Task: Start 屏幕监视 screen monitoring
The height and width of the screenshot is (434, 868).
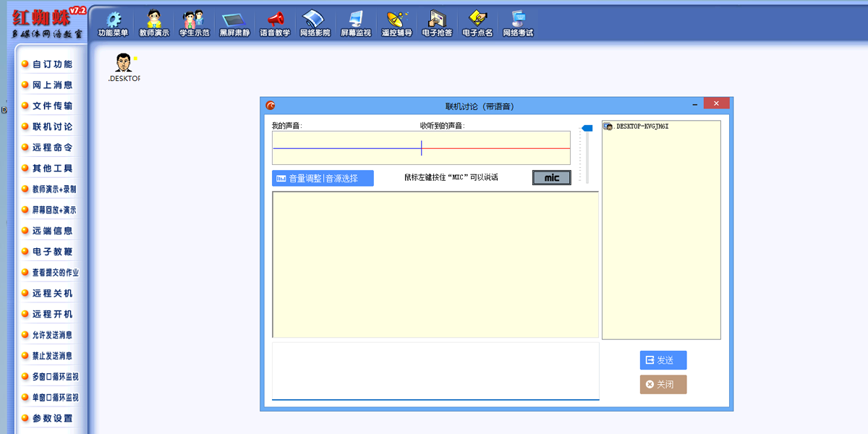Action: pos(355,22)
